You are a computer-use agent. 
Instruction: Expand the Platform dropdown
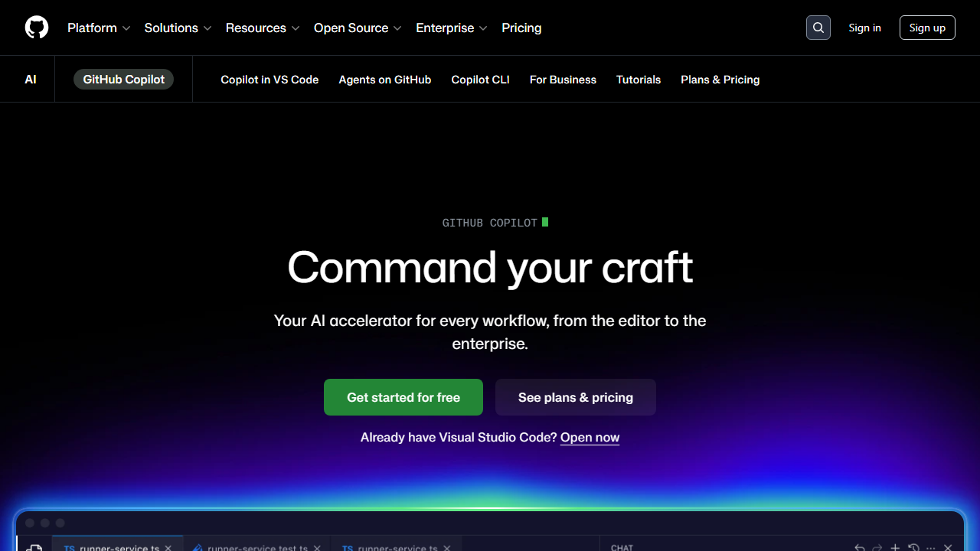click(93, 28)
